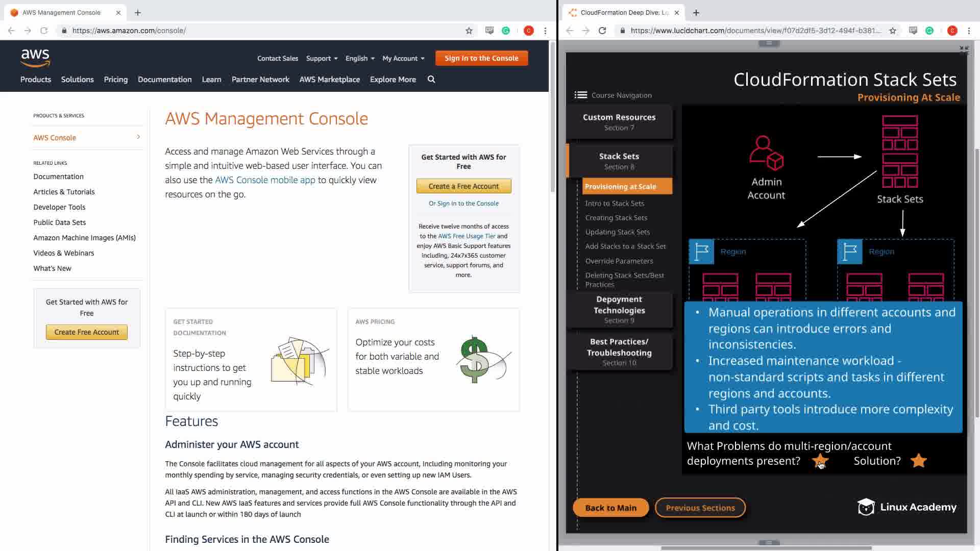
Task: Reload the Lucidchart tab
Action: (x=602, y=31)
